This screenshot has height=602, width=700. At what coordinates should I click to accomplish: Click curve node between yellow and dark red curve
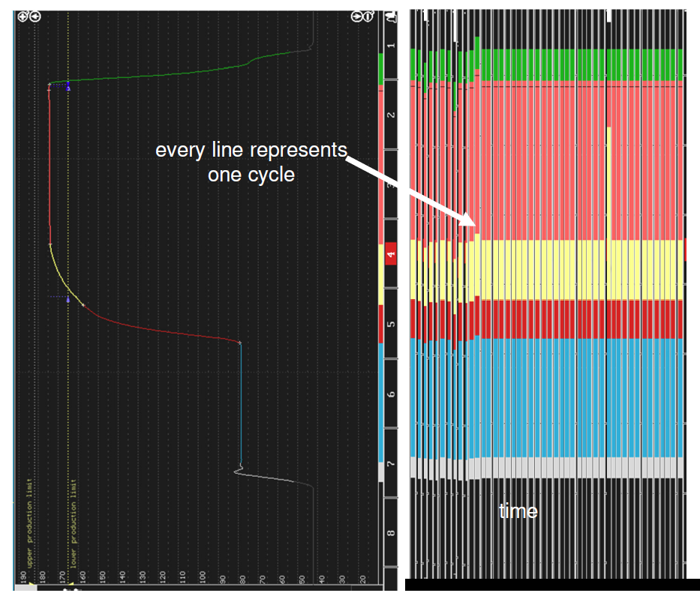tap(83, 305)
